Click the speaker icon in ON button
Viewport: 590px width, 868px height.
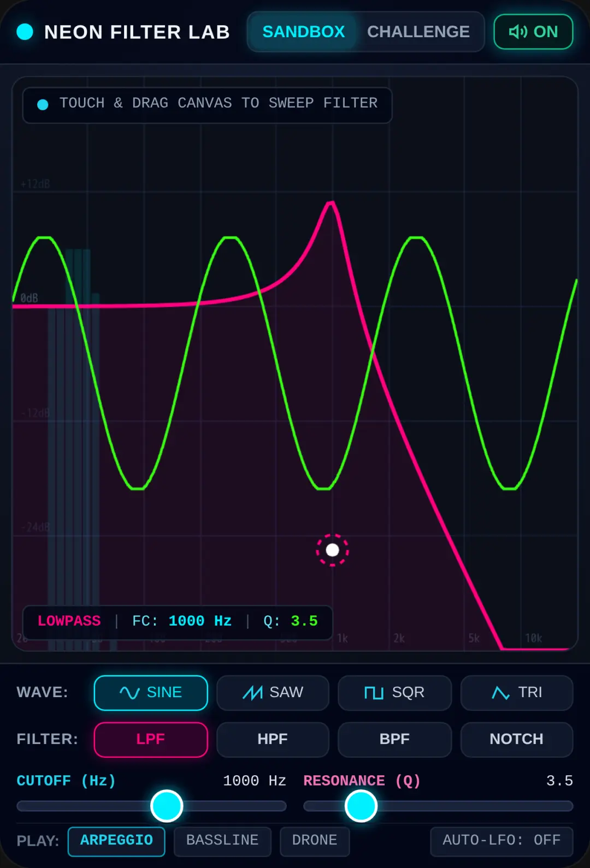coord(518,32)
